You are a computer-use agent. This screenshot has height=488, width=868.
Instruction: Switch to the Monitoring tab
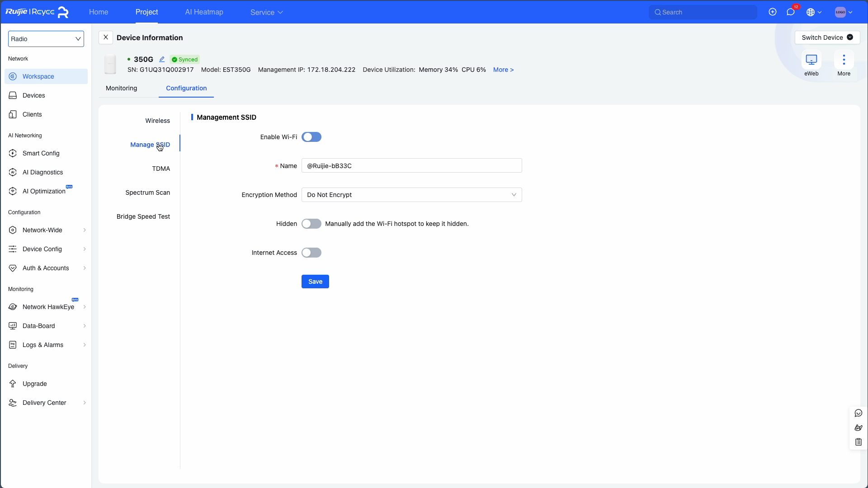121,88
